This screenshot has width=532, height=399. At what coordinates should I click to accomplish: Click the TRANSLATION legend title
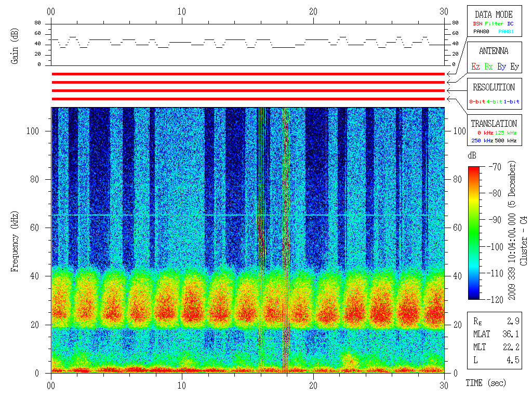tap(494, 124)
